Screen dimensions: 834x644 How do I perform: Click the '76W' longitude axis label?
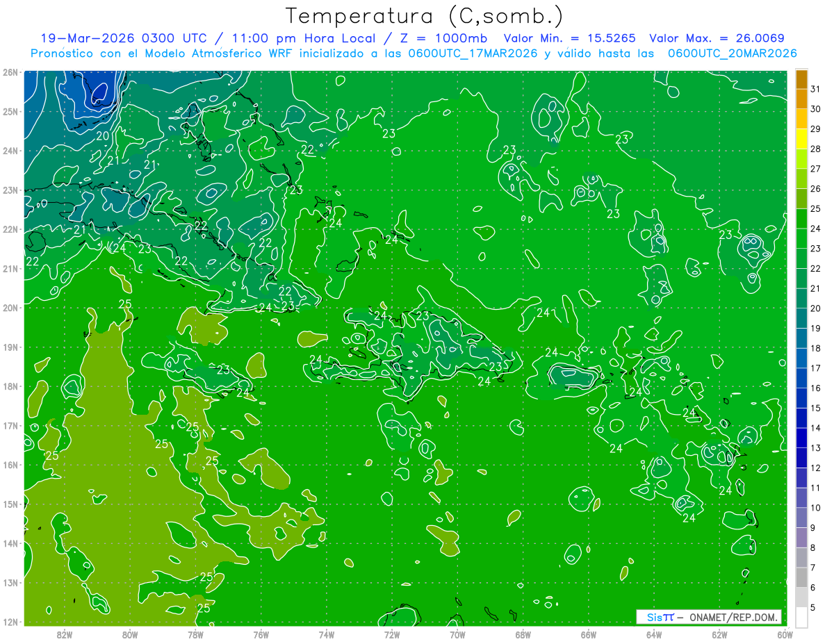[x=261, y=634]
